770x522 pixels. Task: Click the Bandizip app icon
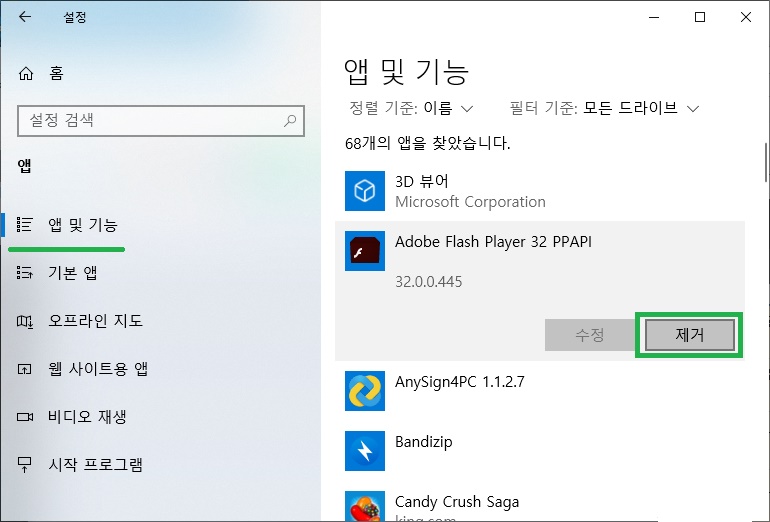[365, 451]
